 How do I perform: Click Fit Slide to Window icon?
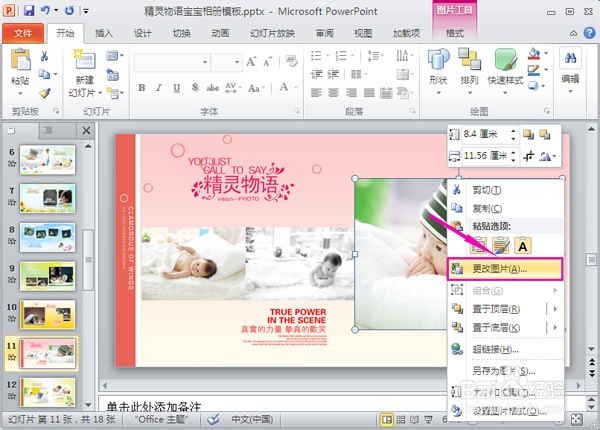tap(576, 420)
